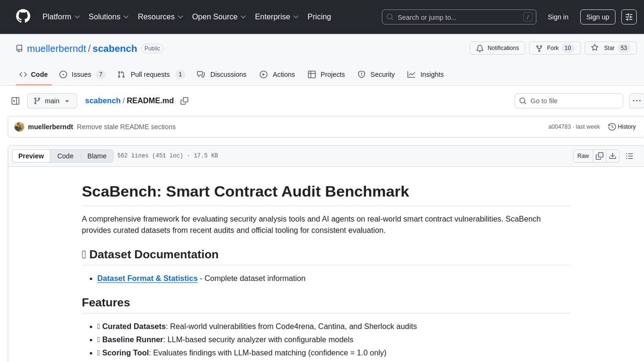Switch to the Projects tab
Viewport: 644px width, 362px height.
click(x=326, y=74)
